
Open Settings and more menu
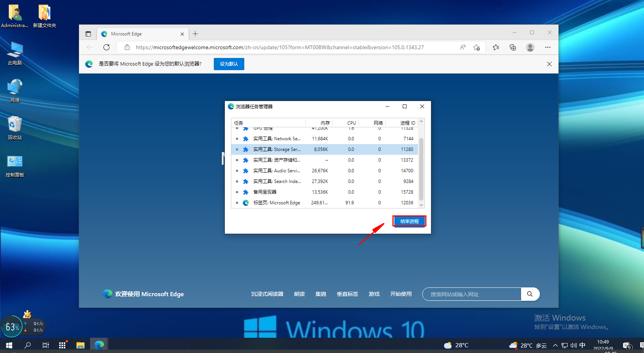[548, 47]
